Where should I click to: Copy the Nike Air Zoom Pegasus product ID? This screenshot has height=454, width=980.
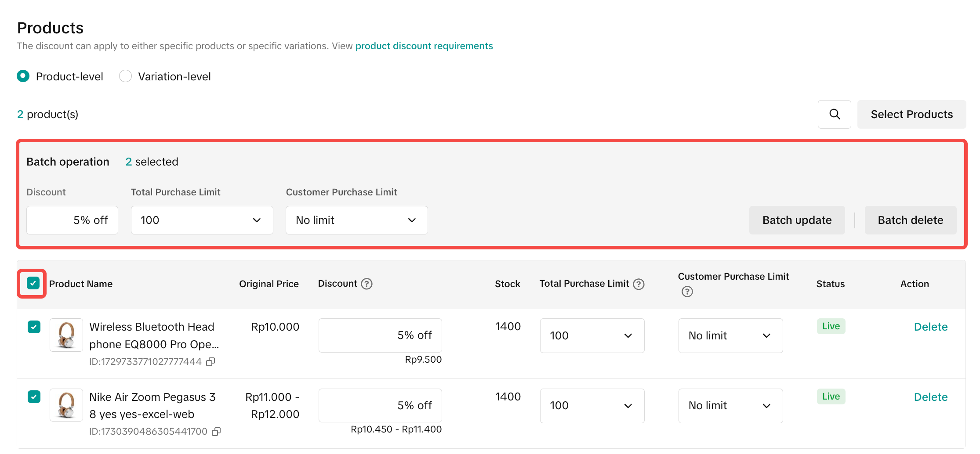[x=216, y=432]
